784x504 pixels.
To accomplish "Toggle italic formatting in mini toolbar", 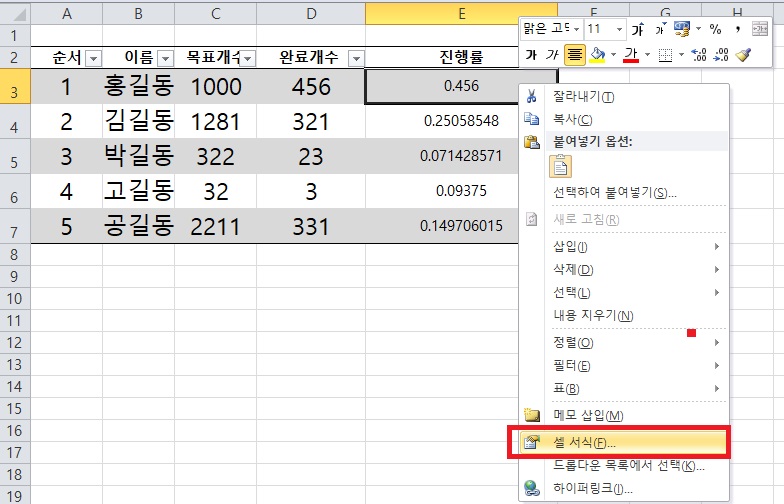I will (x=552, y=54).
